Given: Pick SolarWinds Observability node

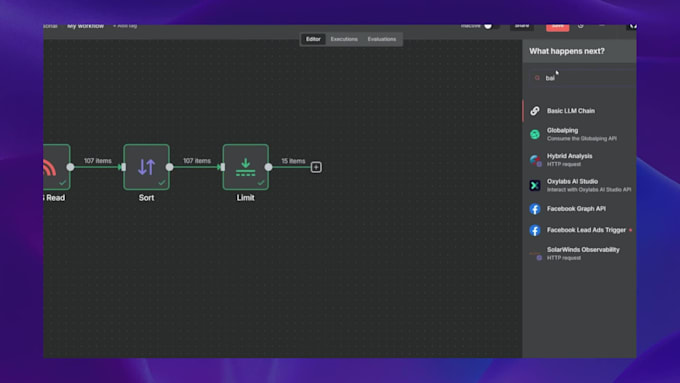Looking at the screenshot, I should pyautogui.click(x=579, y=254).
